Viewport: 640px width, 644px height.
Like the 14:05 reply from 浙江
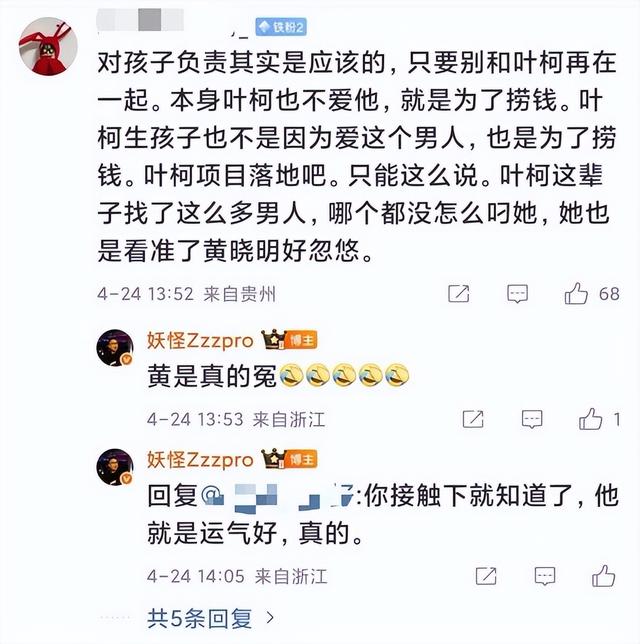[603, 576]
